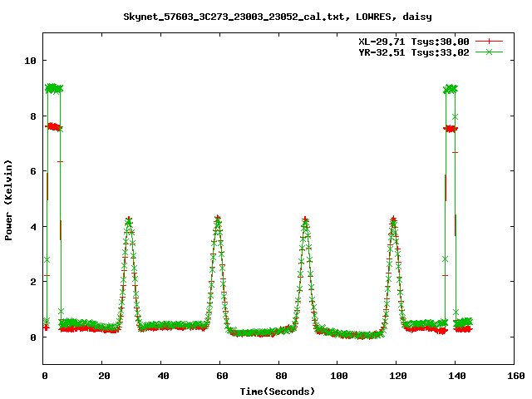Viewport: 532px width, 399px height.
Task: Select the YR-32.51 Tsys:33.02 legend label
Action: 413,52
